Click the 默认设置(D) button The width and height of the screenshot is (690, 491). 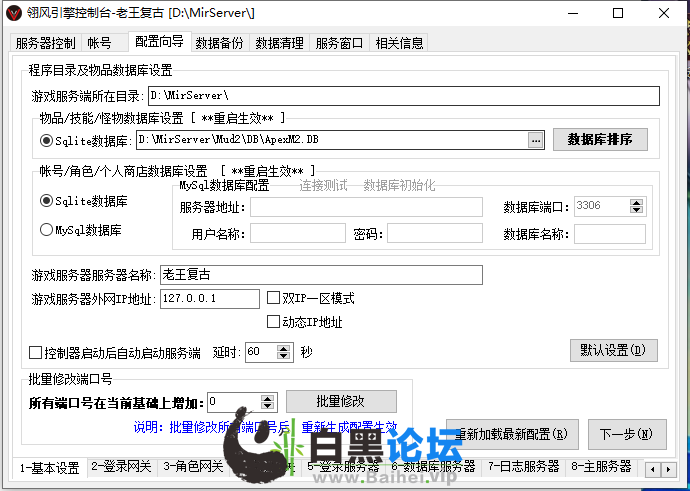pyautogui.click(x=613, y=350)
